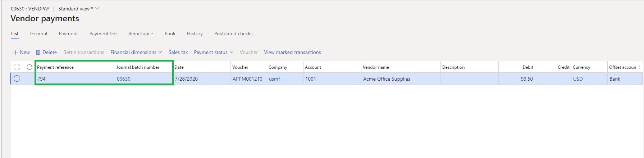
Task: Click the USD currency link
Action: coord(577,79)
